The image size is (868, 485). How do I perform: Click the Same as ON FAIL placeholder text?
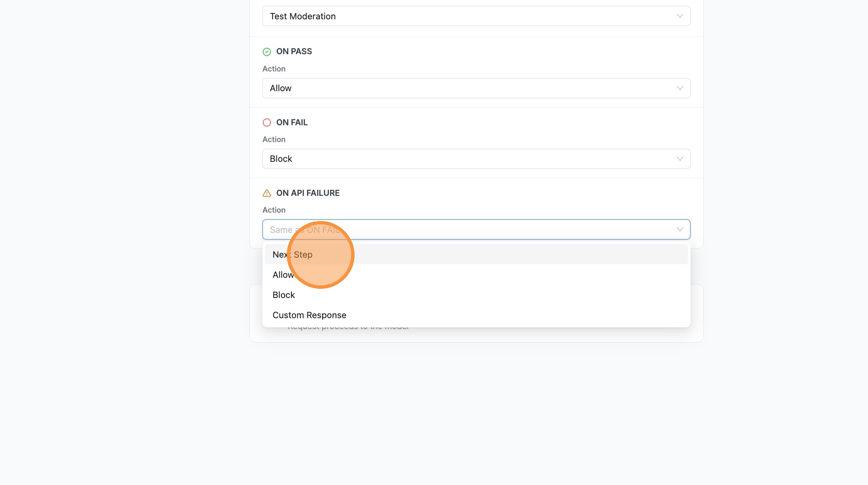(x=305, y=229)
